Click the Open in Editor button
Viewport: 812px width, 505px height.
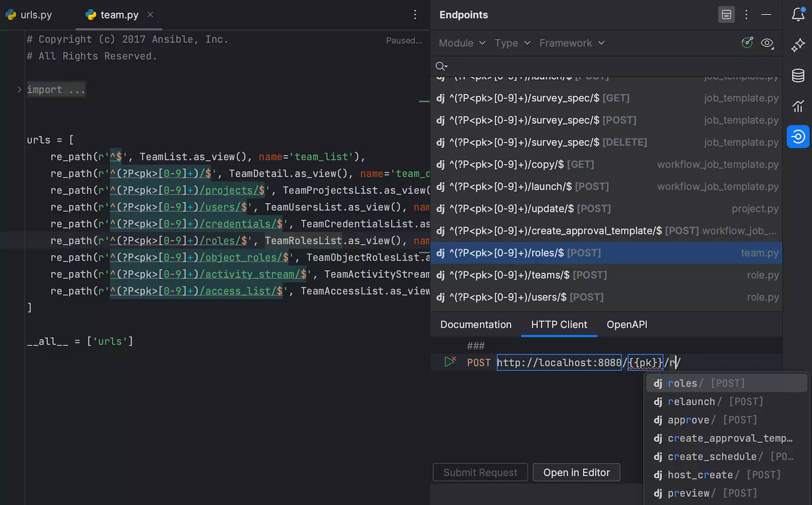click(576, 472)
